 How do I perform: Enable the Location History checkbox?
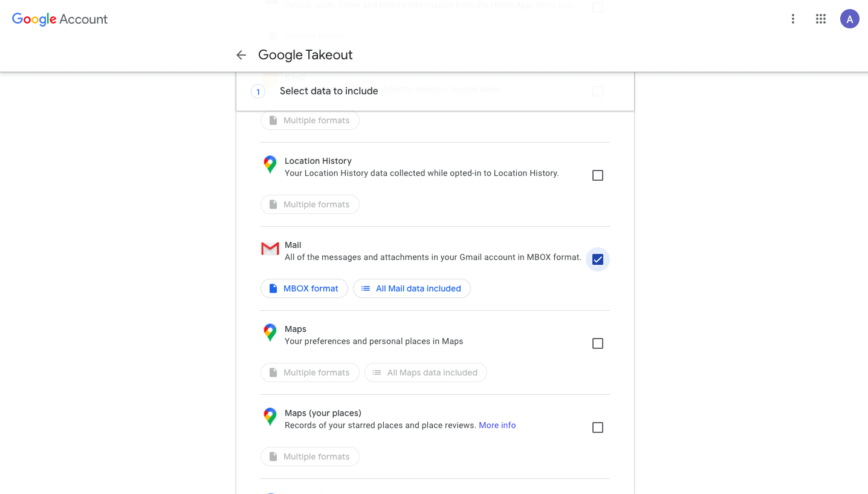pyautogui.click(x=598, y=175)
